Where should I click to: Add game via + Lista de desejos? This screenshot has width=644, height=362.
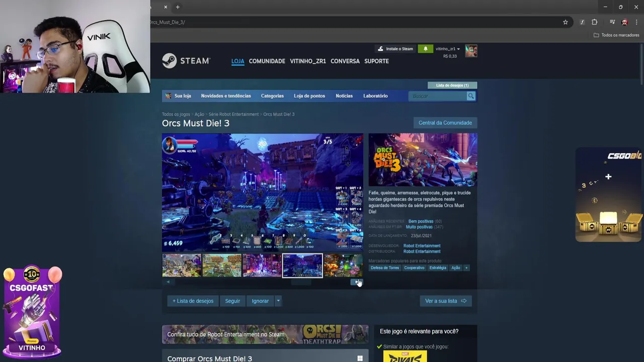pyautogui.click(x=193, y=301)
